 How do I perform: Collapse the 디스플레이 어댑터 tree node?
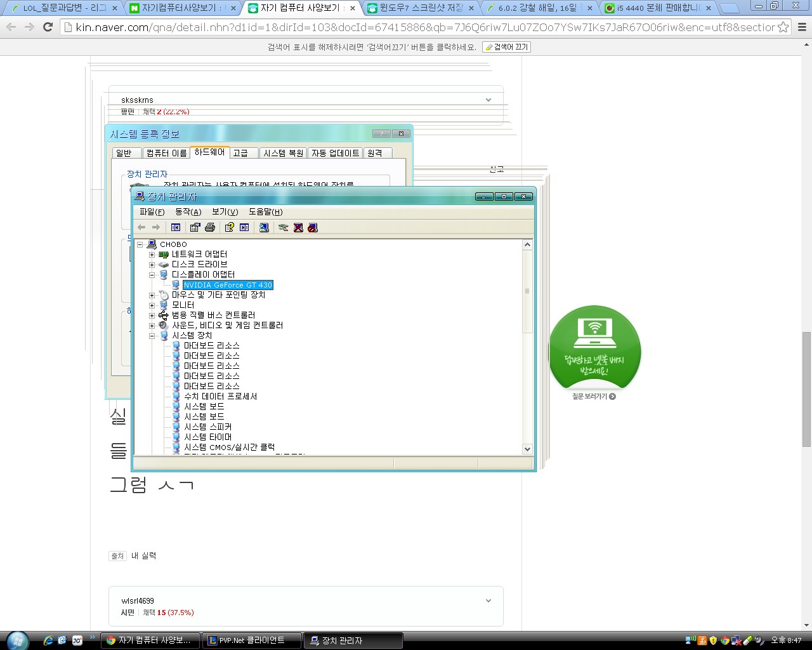point(152,275)
